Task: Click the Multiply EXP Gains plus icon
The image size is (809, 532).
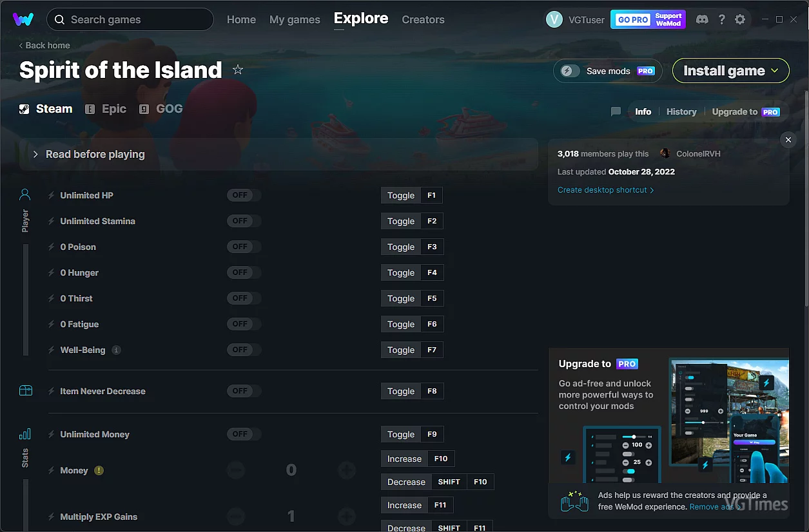Action: (347, 517)
